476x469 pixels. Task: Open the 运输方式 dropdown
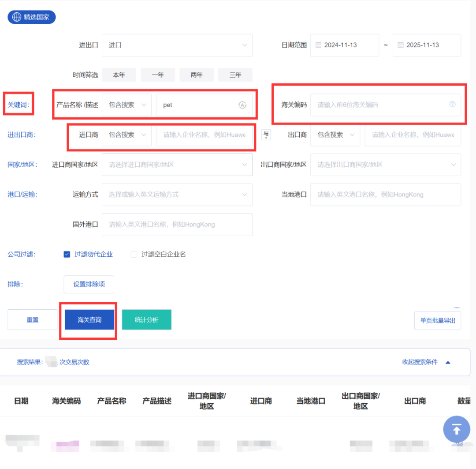(177, 195)
